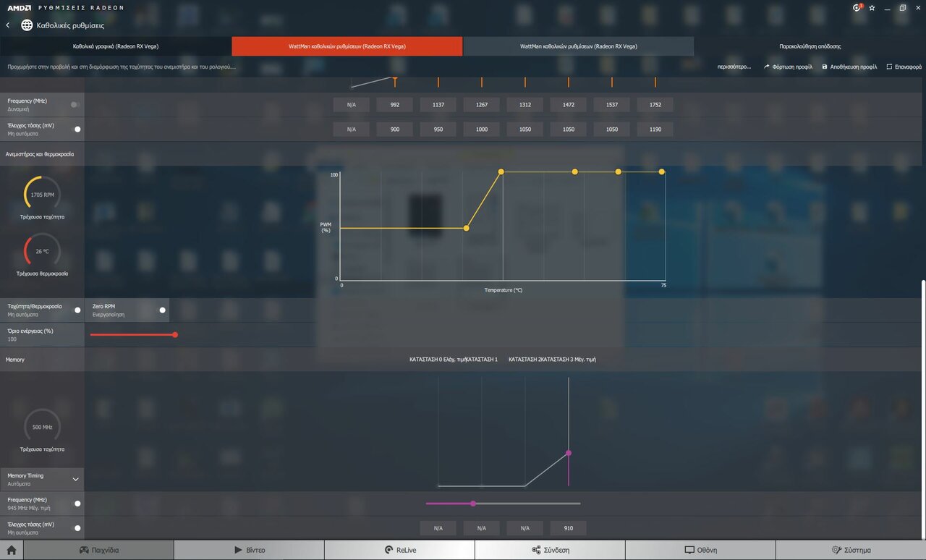
Task: Click frequency field showing 1752
Action: click(x=655, y=105)
